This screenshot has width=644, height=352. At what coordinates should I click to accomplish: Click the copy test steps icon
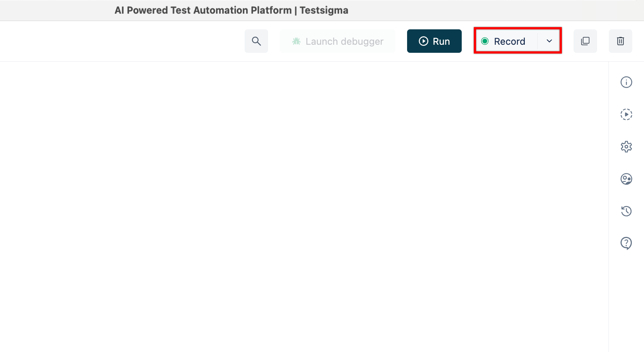click(585, 41)
